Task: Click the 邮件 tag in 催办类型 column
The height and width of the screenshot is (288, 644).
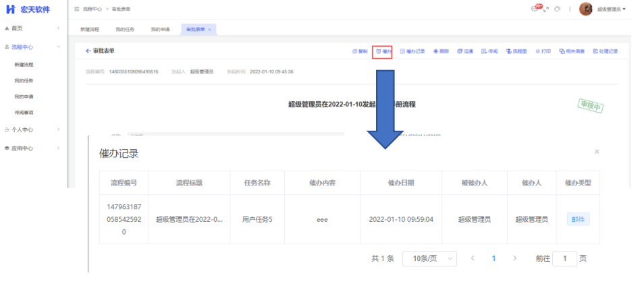Action: tap(578, 219)
